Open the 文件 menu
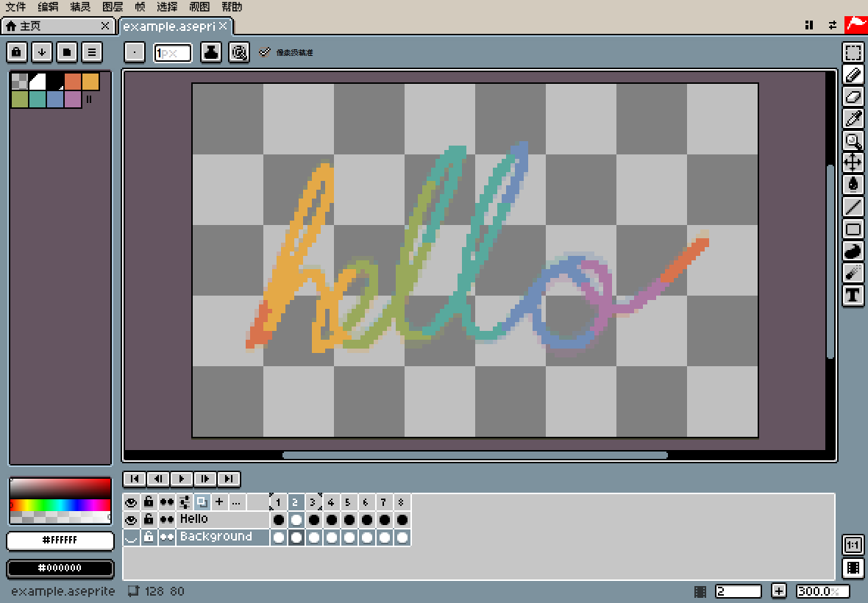868x603 pixels. pos(15,7)
